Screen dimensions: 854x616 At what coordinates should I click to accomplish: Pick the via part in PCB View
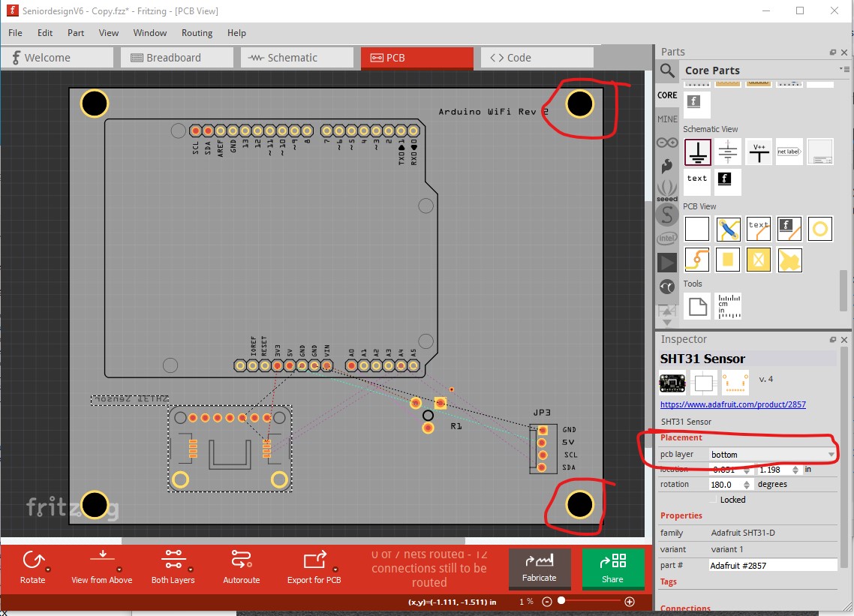697,260
